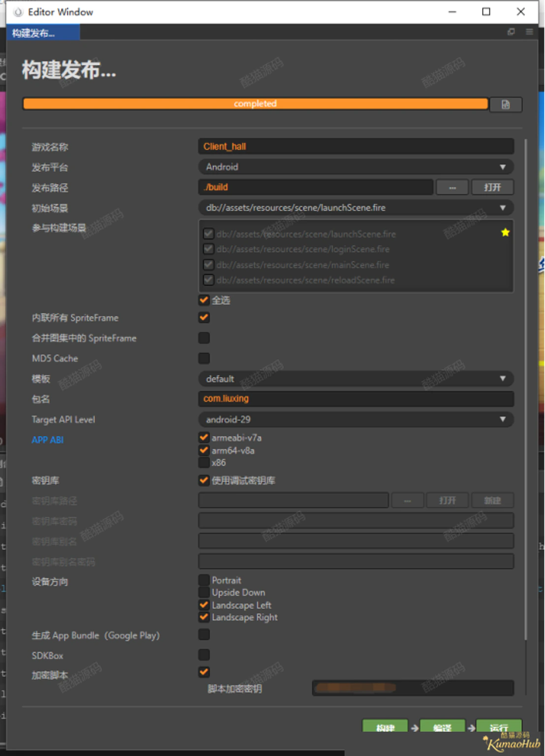Maximize the Editor Window
Image resolution: width=545 pixels, height=756 pixels.
(x=486, y=11)
